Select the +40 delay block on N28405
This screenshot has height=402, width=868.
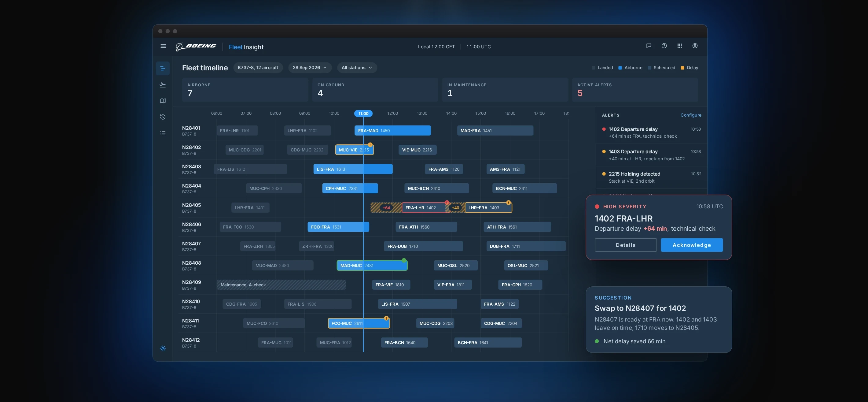(455, 208)
